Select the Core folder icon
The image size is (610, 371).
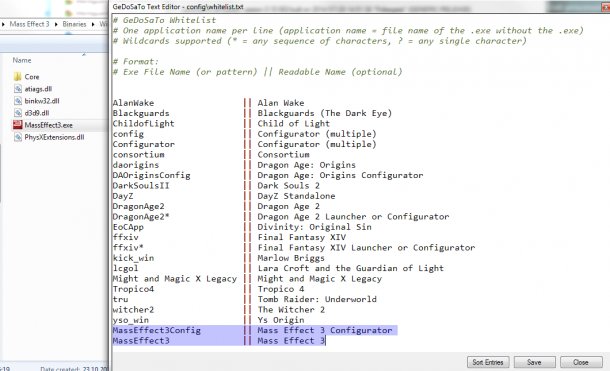tap(18, 77)
